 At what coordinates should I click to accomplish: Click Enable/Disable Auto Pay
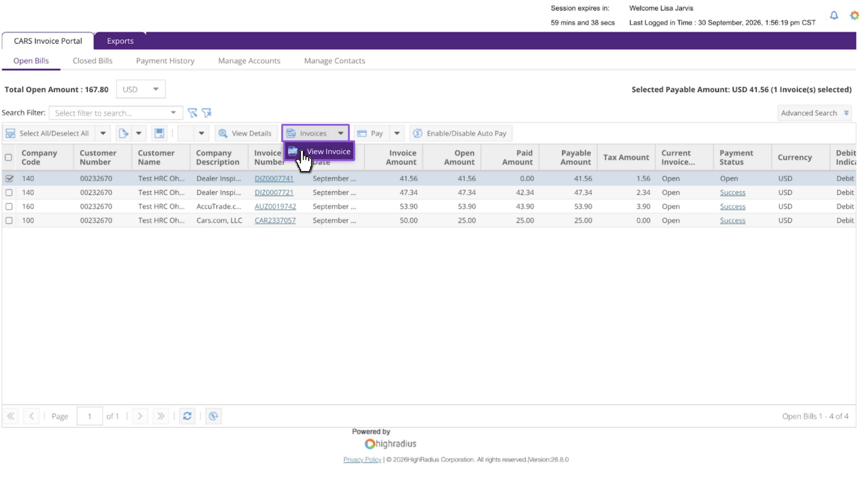460,133
